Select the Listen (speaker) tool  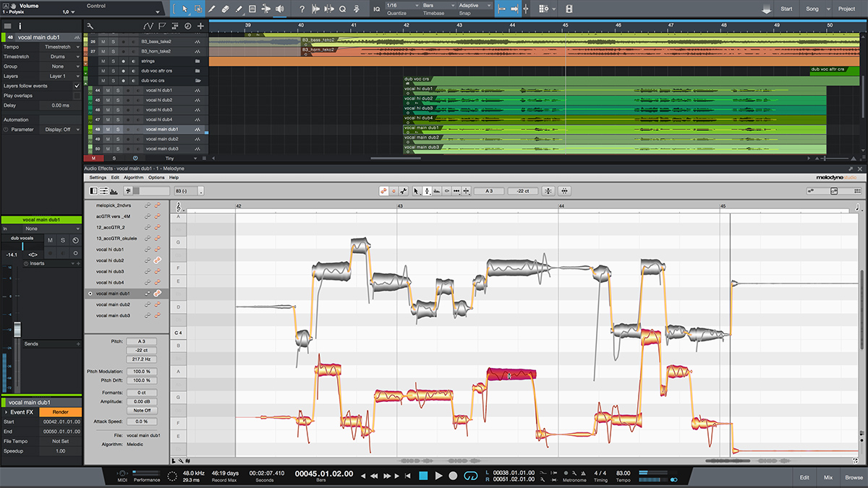pos(279,9)
